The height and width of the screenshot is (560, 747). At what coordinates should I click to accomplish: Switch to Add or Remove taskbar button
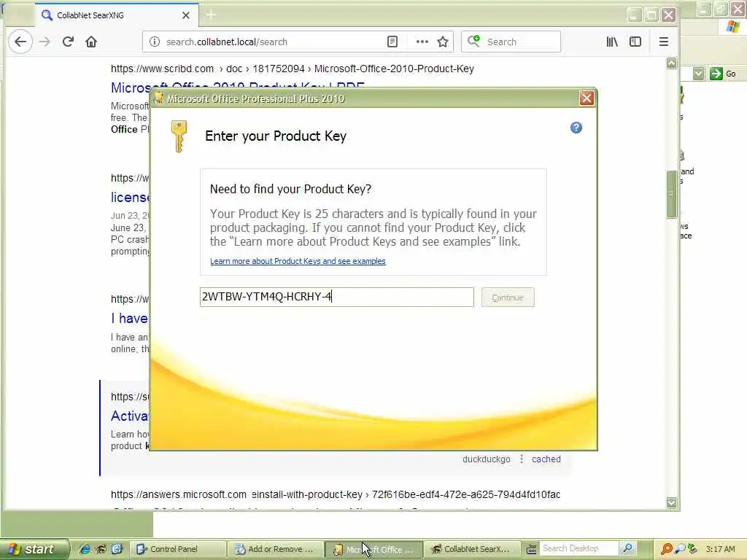274,549
